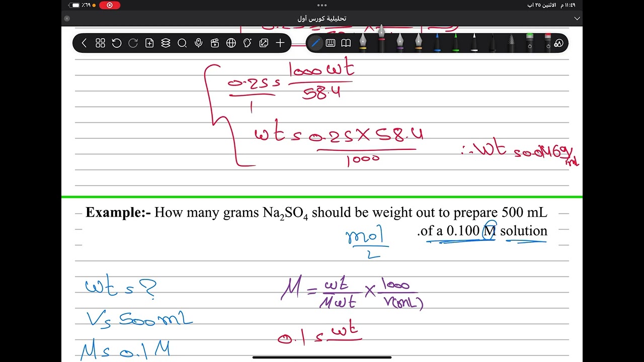
Task: Toggle the green highlighter power tool
Action: click(530, 42)
